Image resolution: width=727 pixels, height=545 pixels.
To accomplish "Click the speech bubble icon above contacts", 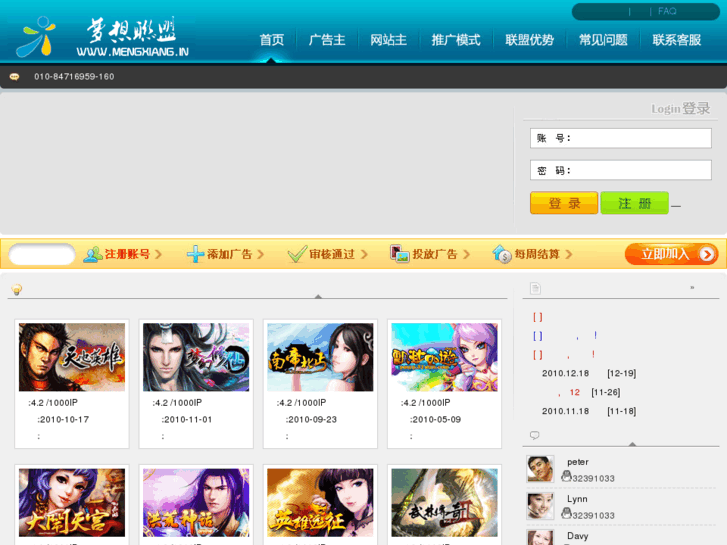I will (x=535, y=435).
